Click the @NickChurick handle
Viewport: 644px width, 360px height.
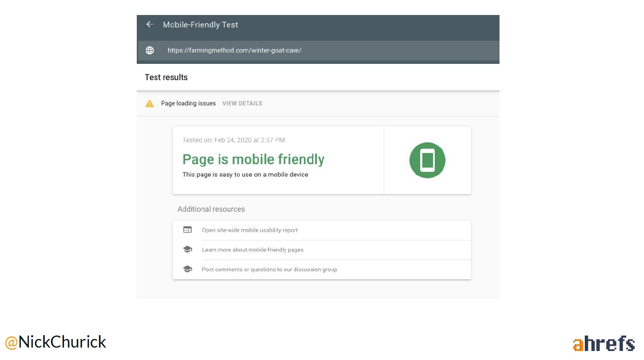tap(55, 342)
